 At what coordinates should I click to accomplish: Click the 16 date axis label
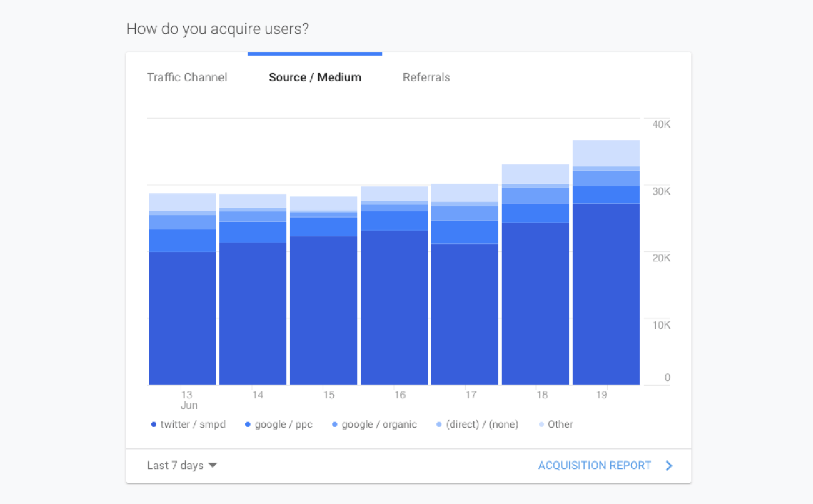tap(400, 395)
